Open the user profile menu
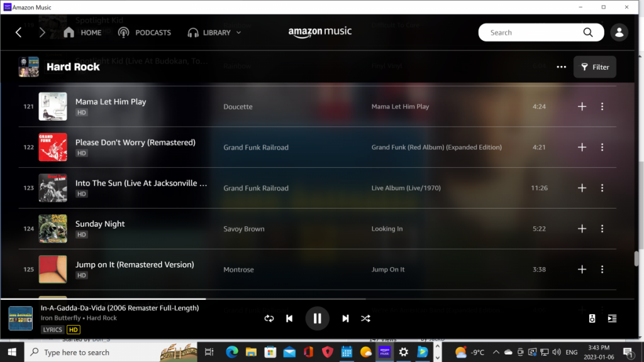Viewport: 644px width, 362px height. [619, 33]
